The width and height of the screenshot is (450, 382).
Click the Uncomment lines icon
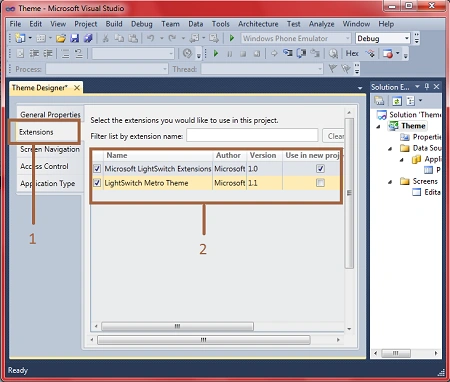pyautogui.click(x=79, y=53)
